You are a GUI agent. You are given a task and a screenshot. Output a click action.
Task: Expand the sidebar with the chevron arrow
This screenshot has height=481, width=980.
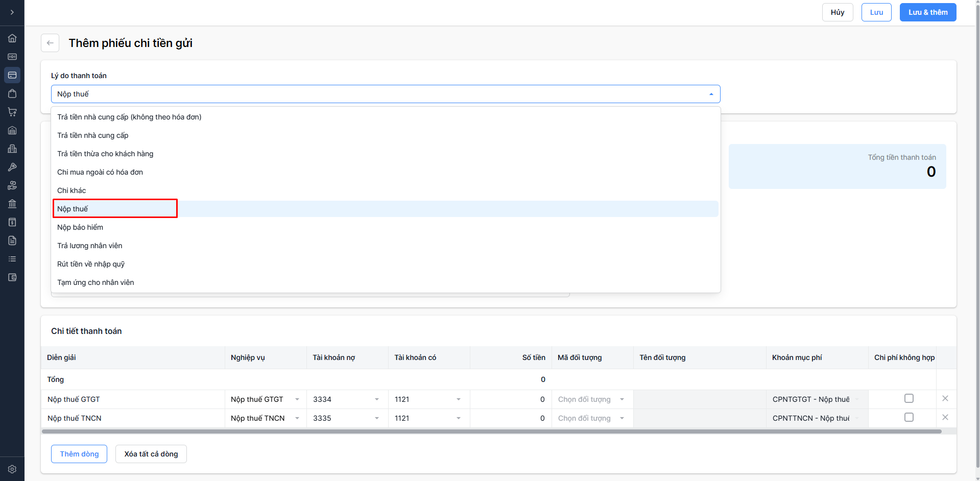coord(12,12)
